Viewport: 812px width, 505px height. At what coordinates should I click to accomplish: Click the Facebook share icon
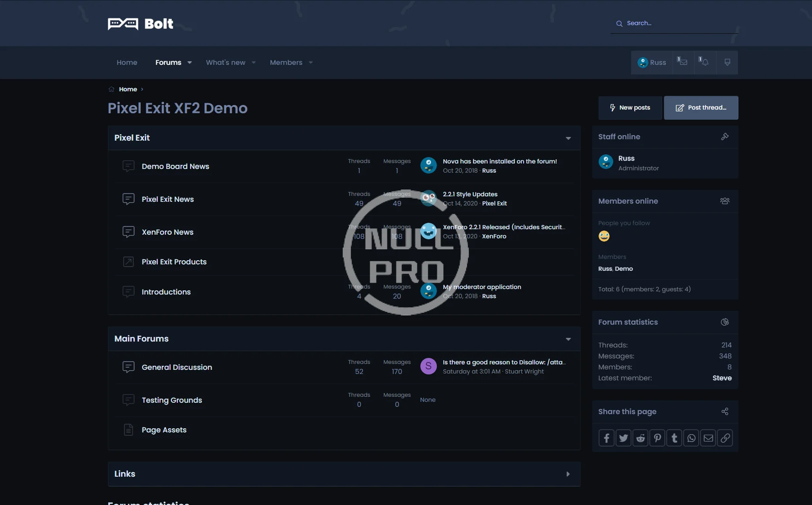tap(606, 438)
